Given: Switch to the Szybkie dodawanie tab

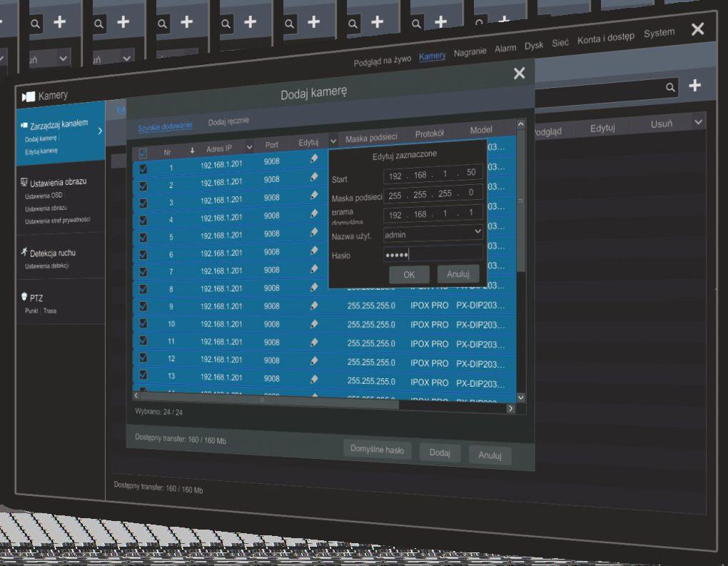Looking at the screenshot, I should point(165,126).
